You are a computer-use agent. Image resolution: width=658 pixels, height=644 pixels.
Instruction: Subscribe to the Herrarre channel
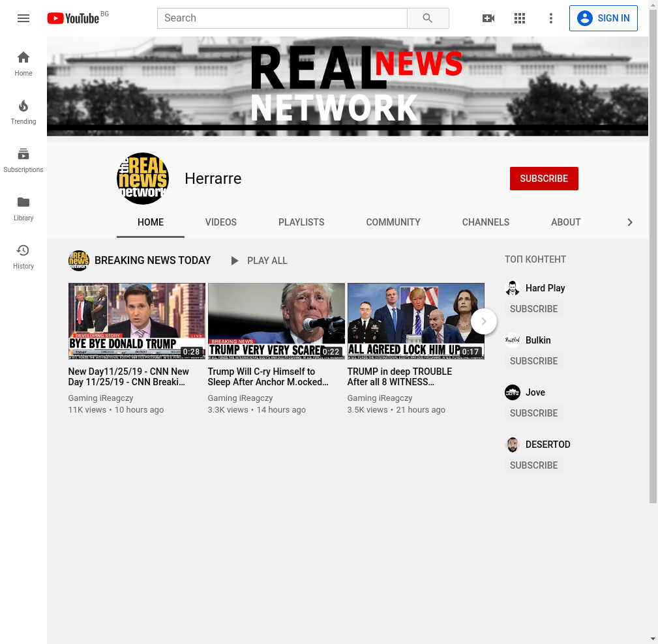click(544, 179)
